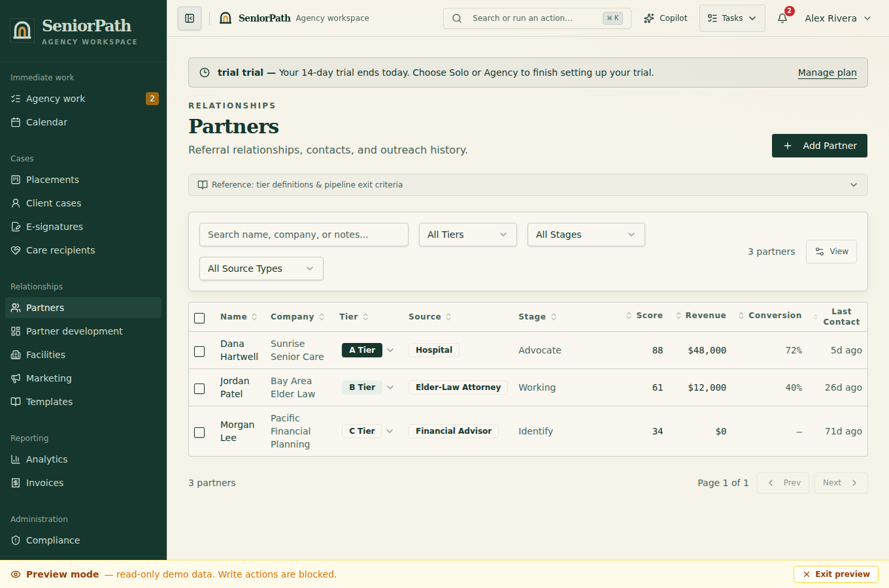Open Partner development page
Viewport: 889px width, 588px height.
coord(84,331)
